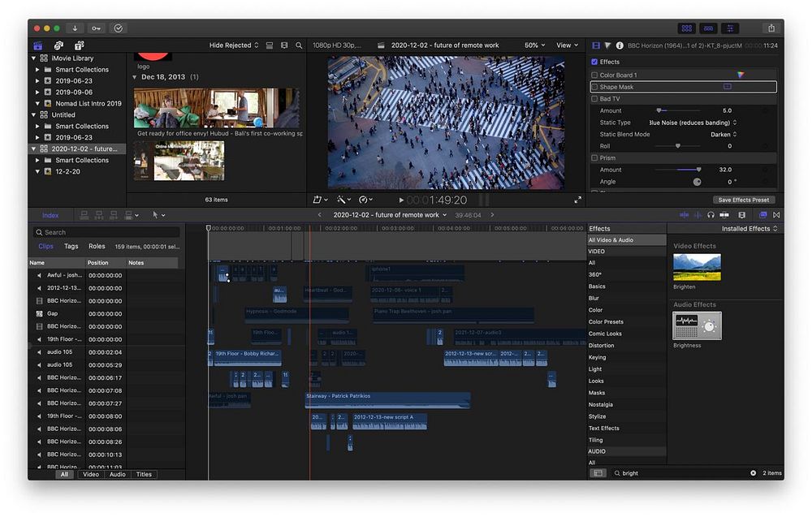Open the info inspector icon
812x517 pixels.
(620, 45)
